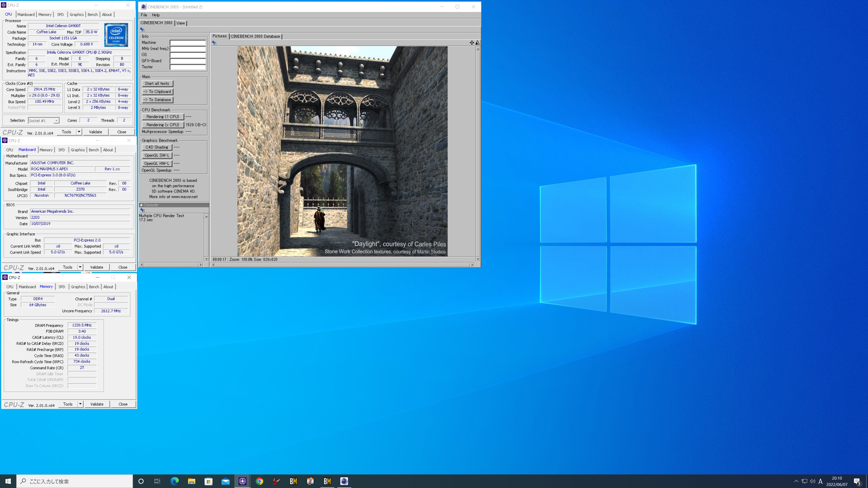
Task: Switch to the View tab in CINEBENCH
Action: tap(181, 23)
